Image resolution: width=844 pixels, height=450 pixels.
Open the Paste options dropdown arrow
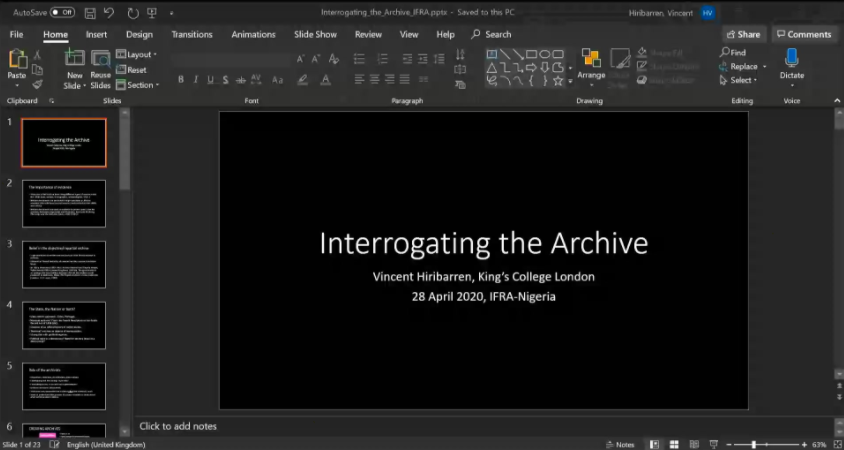(x=17, y=86)
